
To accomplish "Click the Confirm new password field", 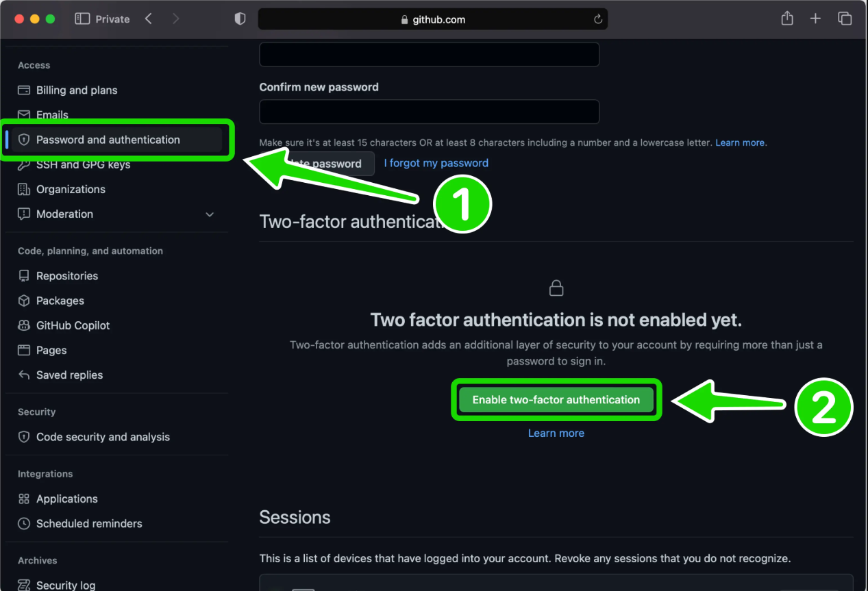I will point(429,112).
